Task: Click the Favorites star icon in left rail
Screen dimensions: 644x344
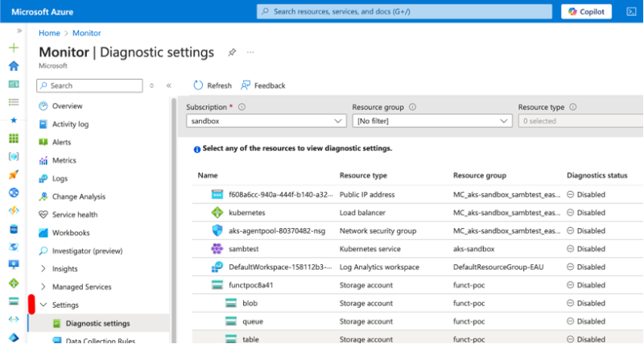Action: pos(13,119)
